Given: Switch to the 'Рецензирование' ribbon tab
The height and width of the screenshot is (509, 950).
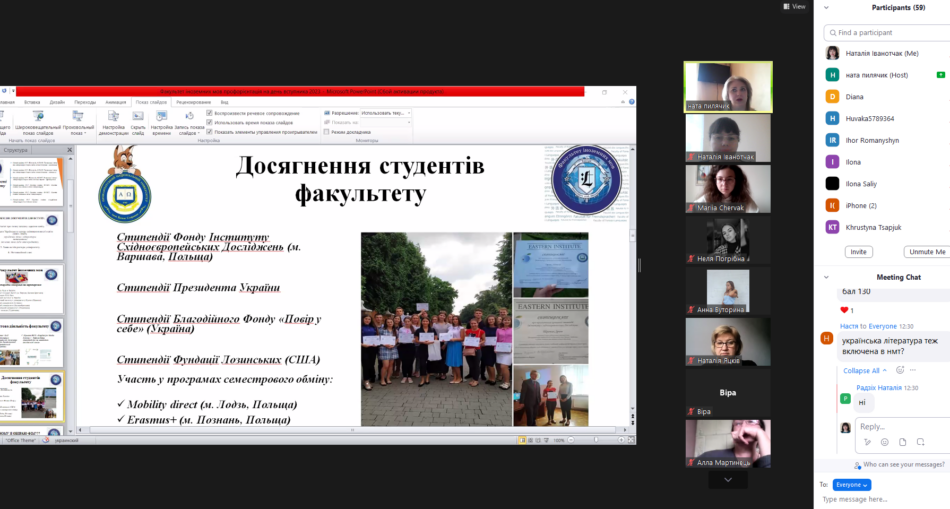Looking at the screenshot, I should pos(193,102).
